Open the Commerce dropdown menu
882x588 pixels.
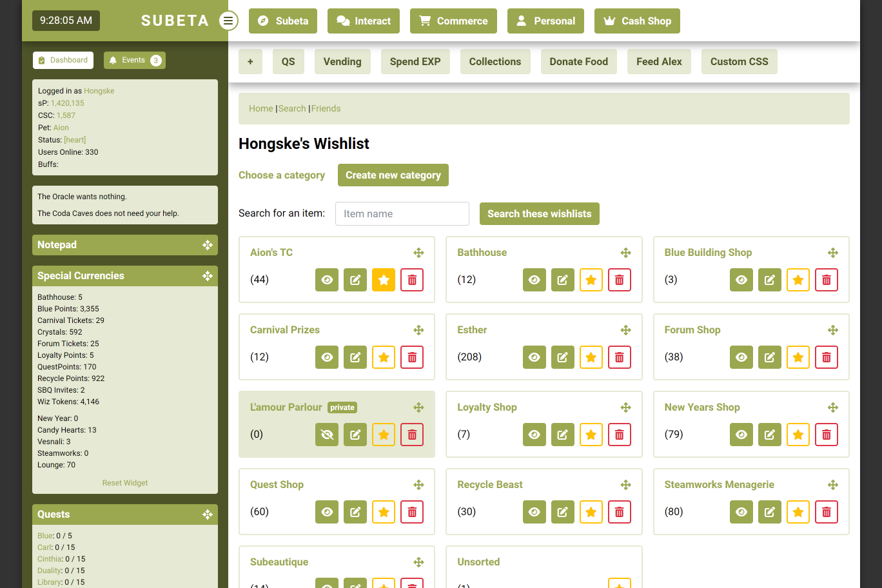tap(453, 21)
